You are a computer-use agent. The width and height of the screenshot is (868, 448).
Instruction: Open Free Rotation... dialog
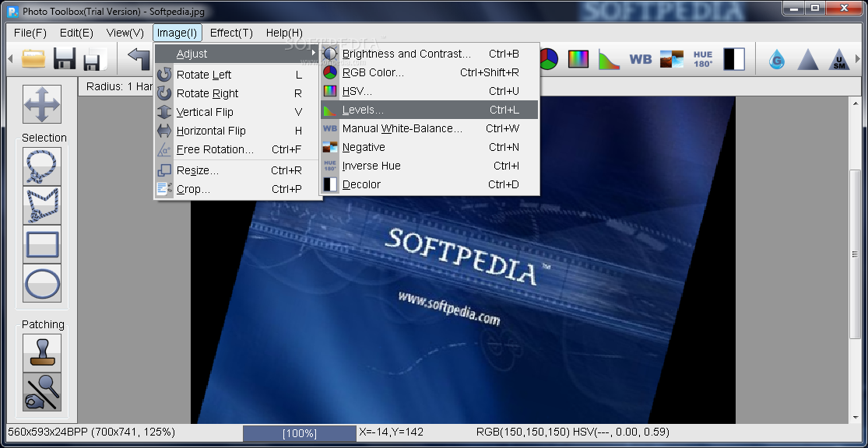click(237, 149)
